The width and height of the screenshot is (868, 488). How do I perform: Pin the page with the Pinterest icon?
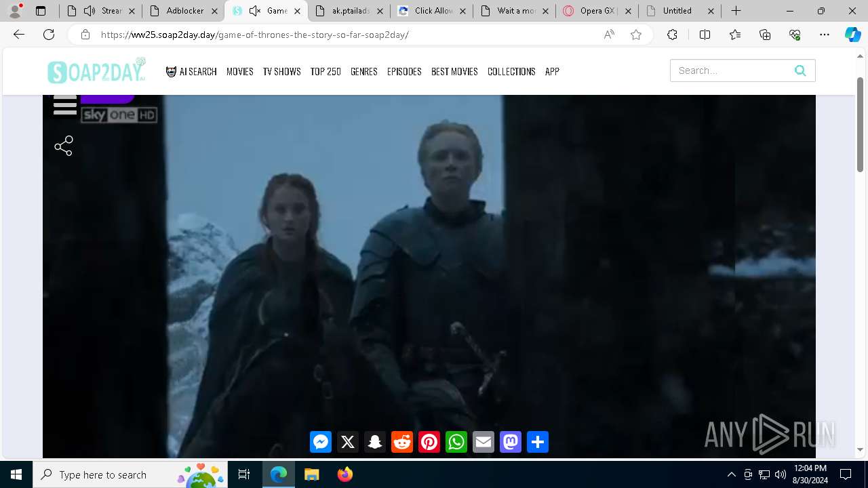pyautogui.click(x=429, y=442)
